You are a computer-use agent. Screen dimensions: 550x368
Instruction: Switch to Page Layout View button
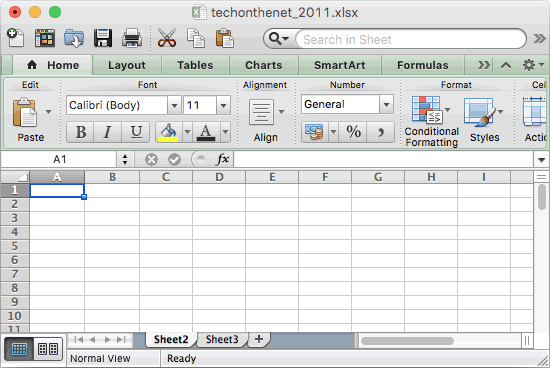point(48,349)
